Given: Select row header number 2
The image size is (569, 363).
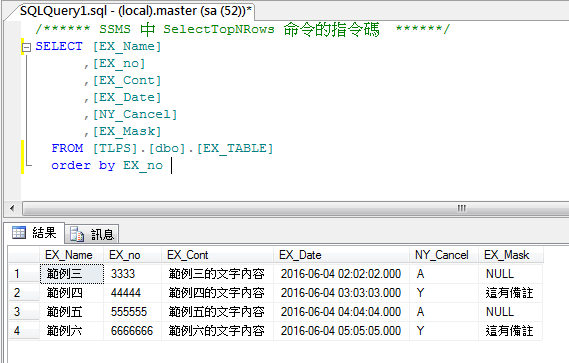Looking at the screenshot, I should 24,293.
